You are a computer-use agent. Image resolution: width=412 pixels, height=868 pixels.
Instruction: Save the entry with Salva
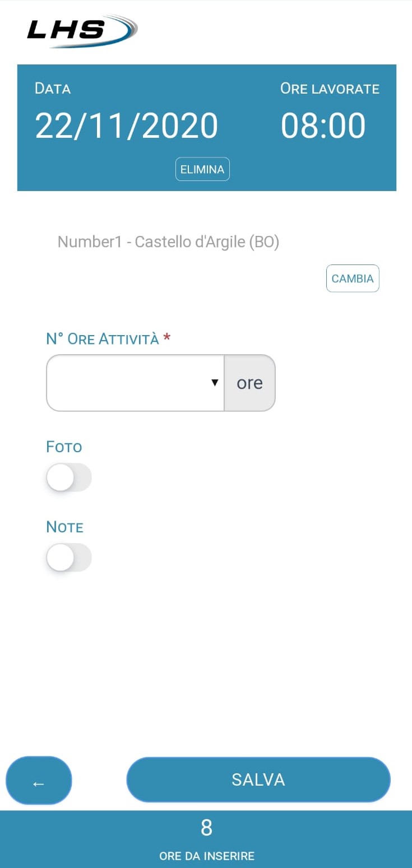pyautogui.click(x=258, y=779)
